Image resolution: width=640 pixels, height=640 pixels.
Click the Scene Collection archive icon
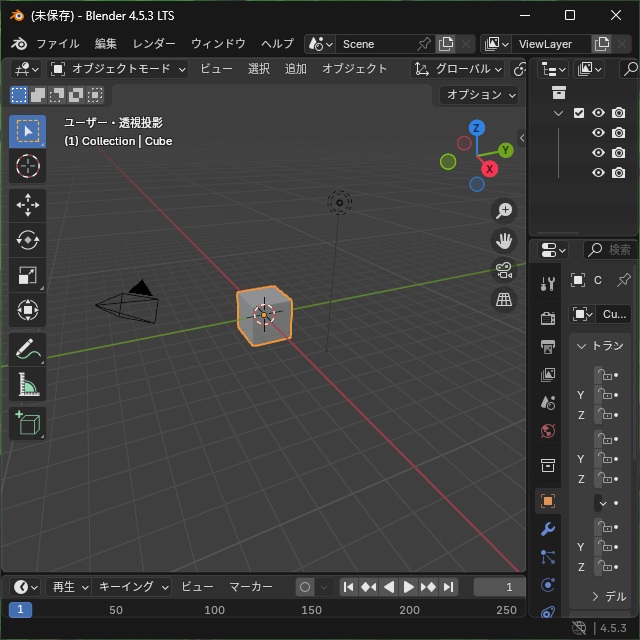[x=558, y=92]
